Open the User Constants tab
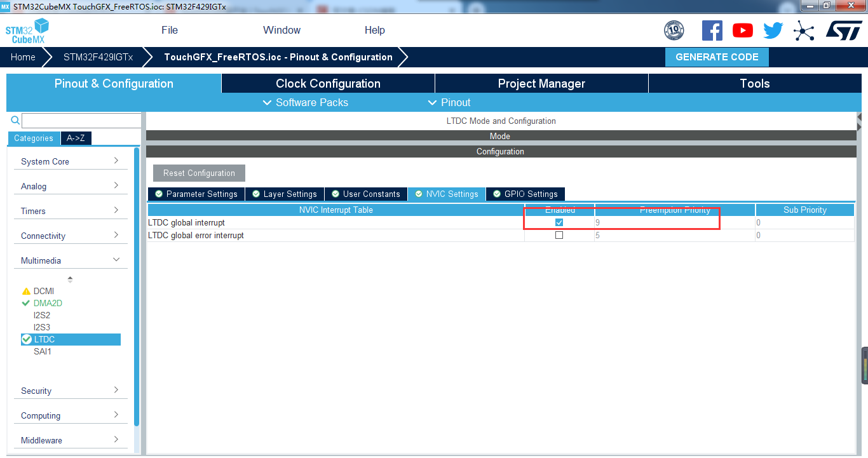The height and width of the screenshot is (458, 868). click(366, 194)
